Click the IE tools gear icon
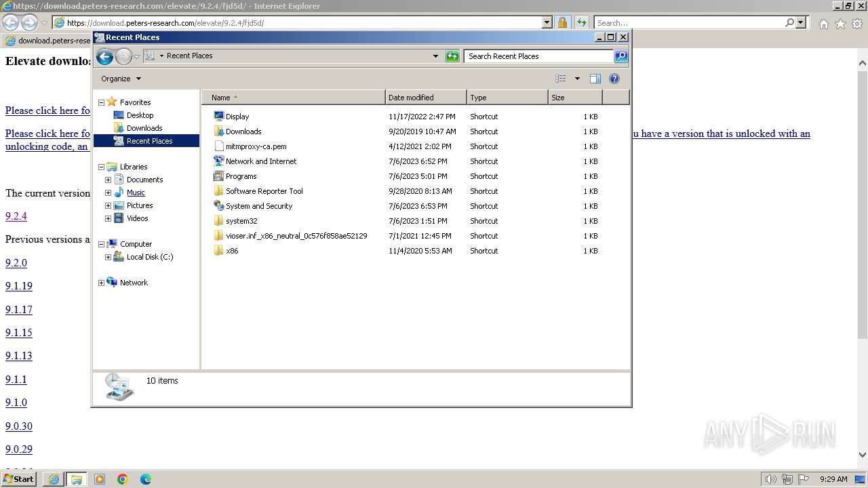868x488 pixels. click(857, 24)
